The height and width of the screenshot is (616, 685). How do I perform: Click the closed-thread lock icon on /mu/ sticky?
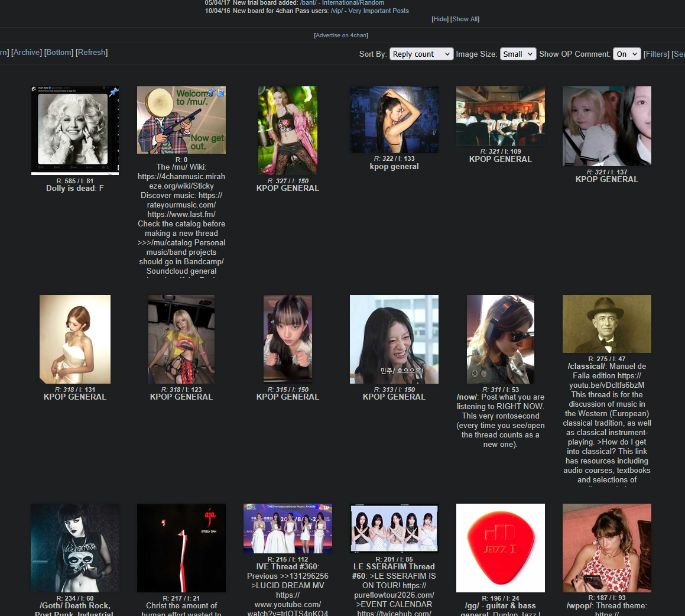pos(220,92)
